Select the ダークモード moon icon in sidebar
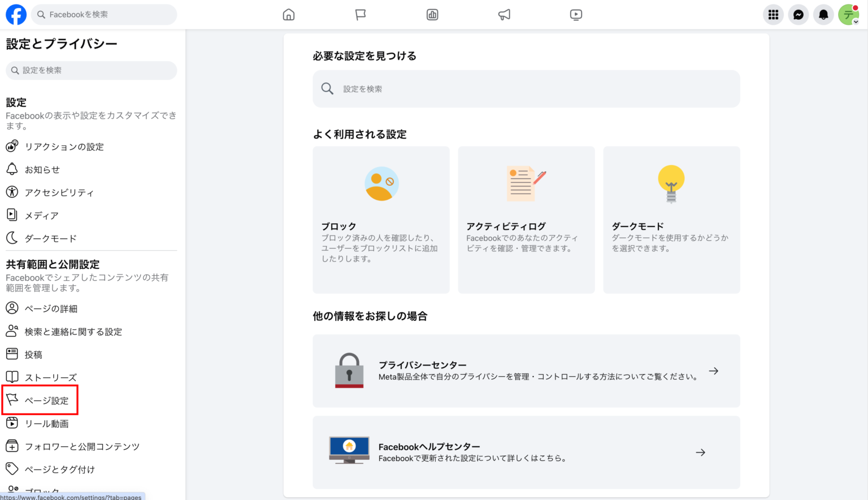This screenshot has height=500, width=868. pyautogui.click(x=12, y=238)
